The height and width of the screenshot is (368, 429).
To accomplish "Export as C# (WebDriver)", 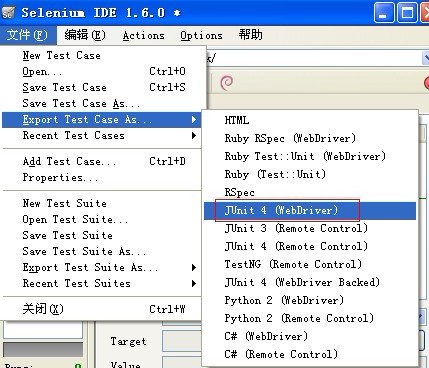I will click(310, 336).
